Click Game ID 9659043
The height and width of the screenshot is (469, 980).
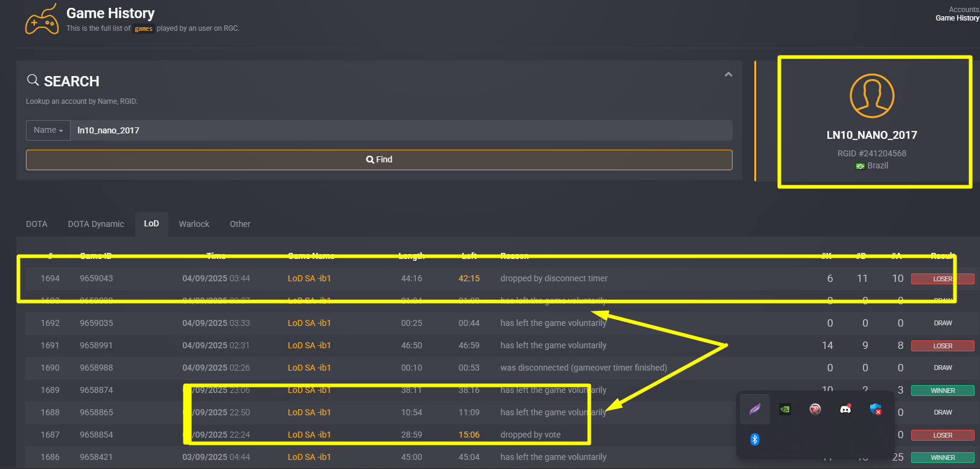pos(97,278)
